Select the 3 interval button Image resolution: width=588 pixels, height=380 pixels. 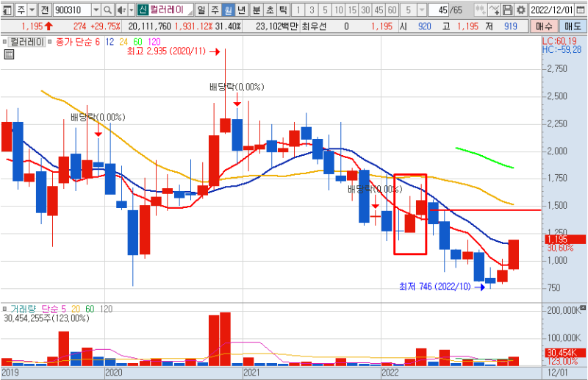(x=312, y=10)
